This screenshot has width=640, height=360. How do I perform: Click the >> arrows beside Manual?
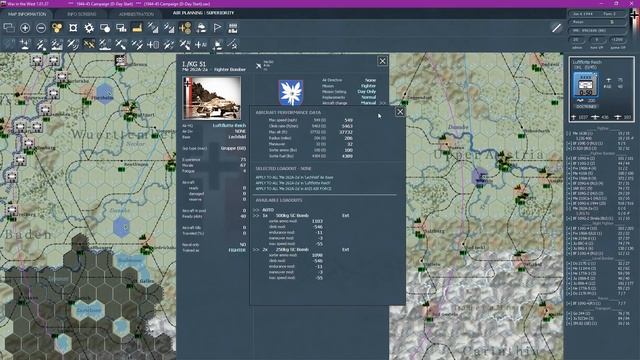click(x=382, y=103)
